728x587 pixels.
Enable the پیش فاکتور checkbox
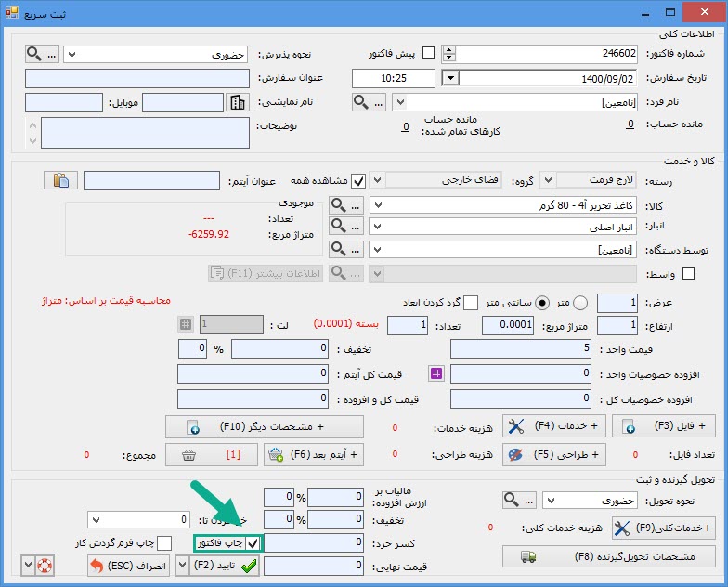[428, 54]
